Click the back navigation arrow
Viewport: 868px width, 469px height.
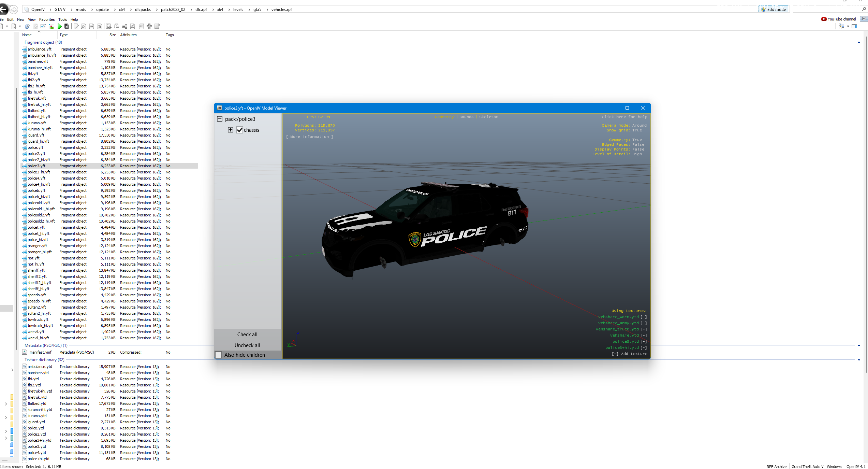coord(3,10)
